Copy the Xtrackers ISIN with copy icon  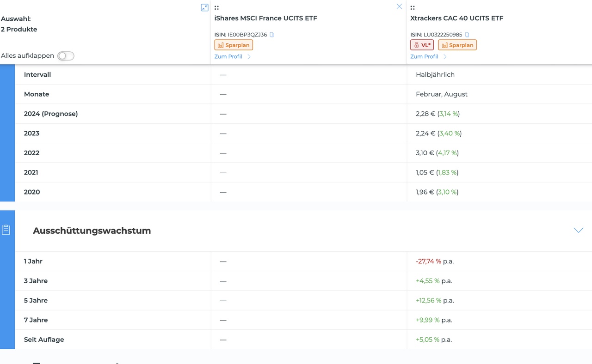[x=467, y=35]
